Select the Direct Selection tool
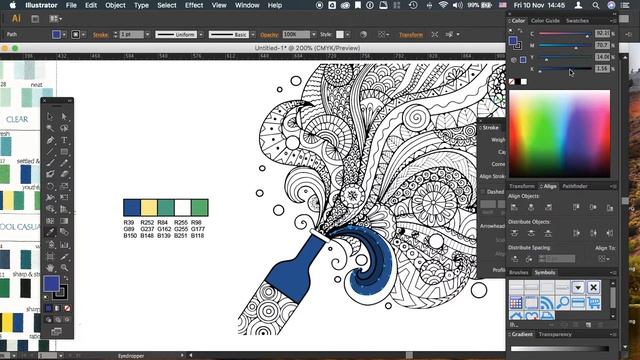 click(64, 117)
